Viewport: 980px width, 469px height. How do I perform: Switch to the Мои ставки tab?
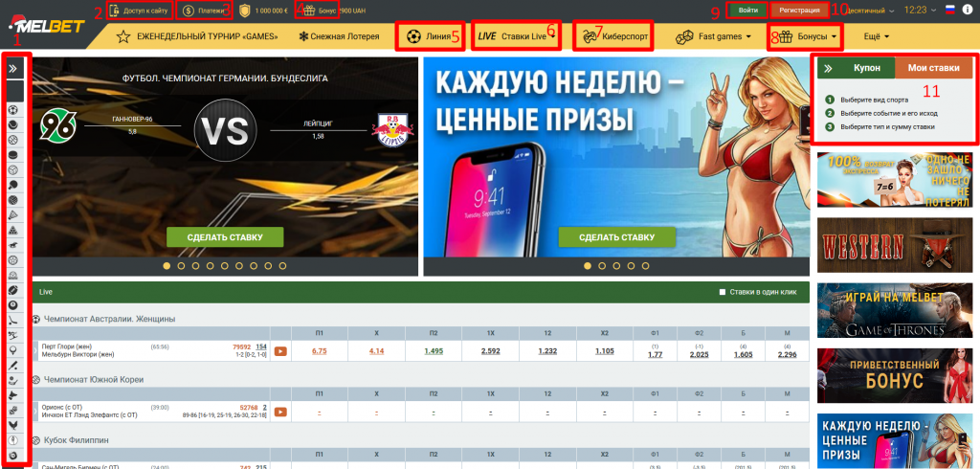(934, 68)
